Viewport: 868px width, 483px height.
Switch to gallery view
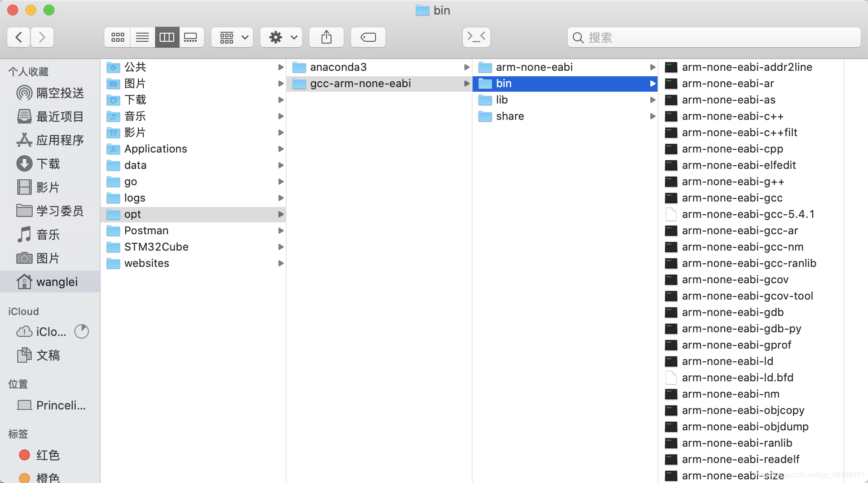pyautogui.click(x=191, y=37)
